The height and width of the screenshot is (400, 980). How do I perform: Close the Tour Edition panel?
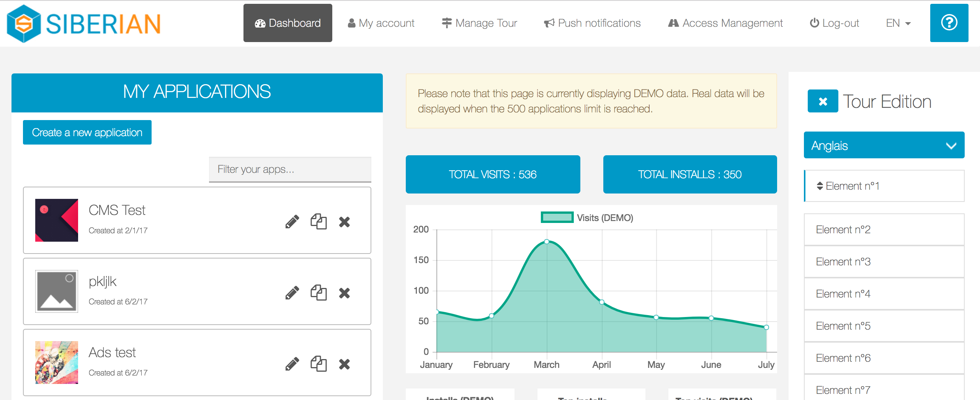coord(823,101)
